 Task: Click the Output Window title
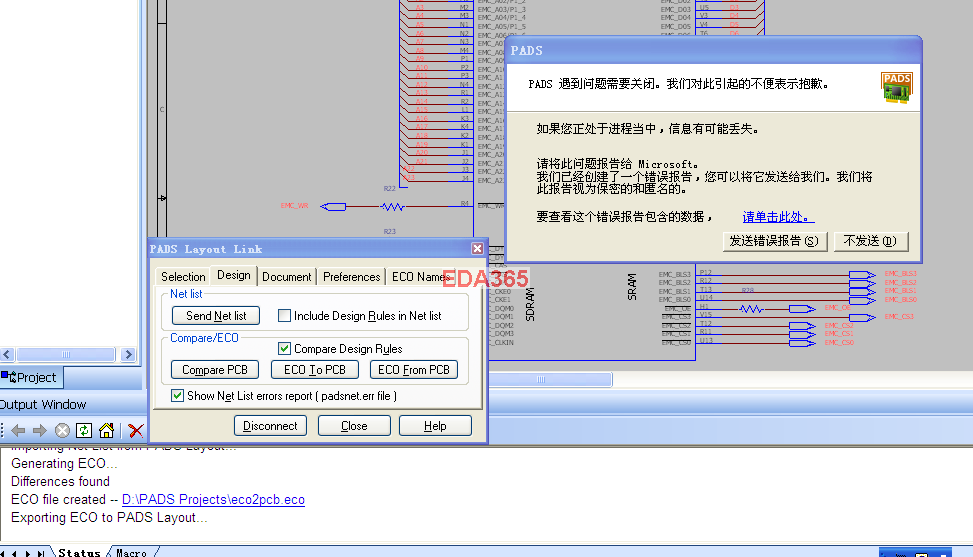click(x=43, y=404)
